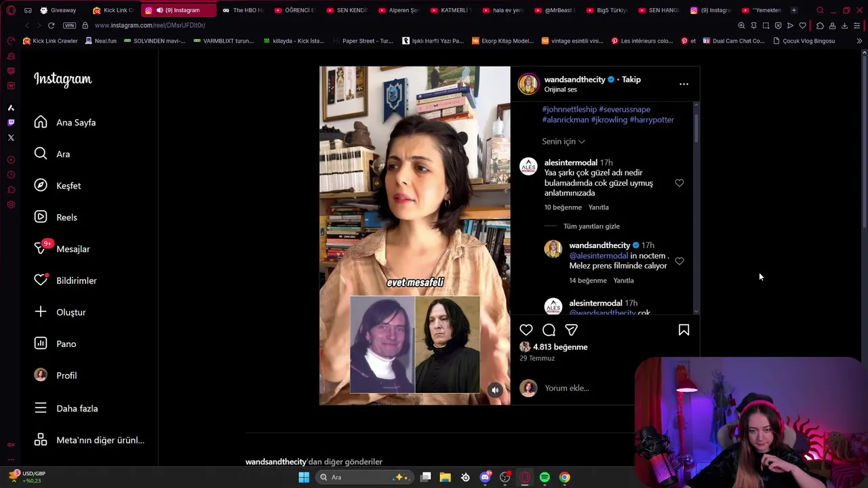Image resolution: width=868 pixels, height=488 pixels.
Task: Switch to the @MrBeast tab
Action: (555, 10)
